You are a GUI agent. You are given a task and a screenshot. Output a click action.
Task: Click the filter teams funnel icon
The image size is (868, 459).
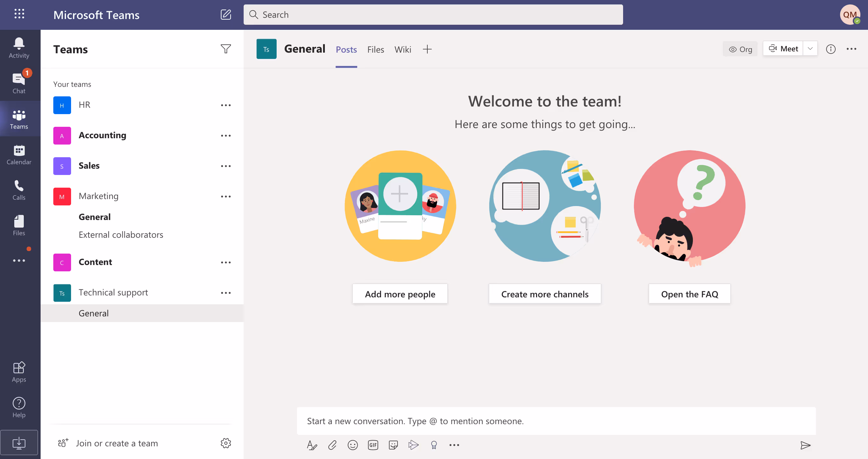(x=226, y=49)
